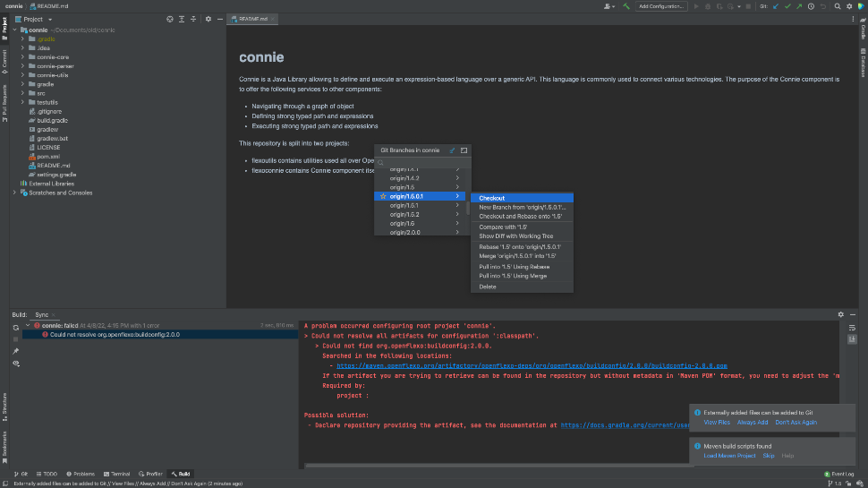868x488 pixels.
Task: Open Project panel options gear
Action: [208, 19]
